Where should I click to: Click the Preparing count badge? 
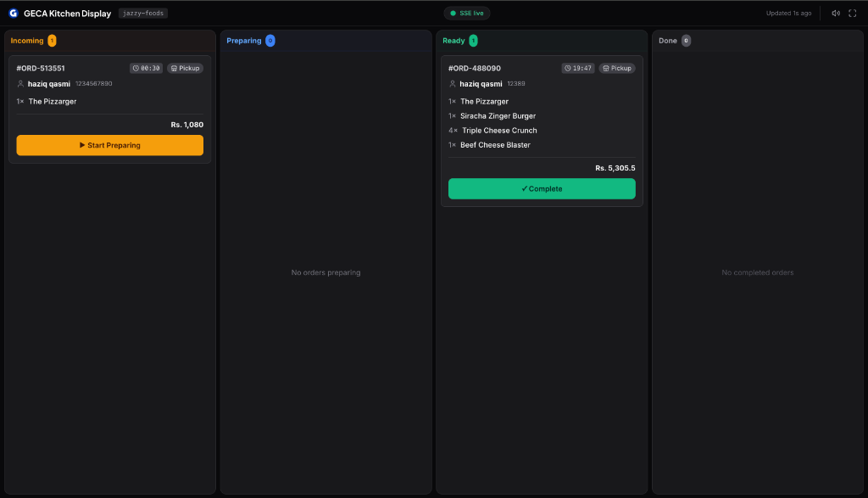[270, 41]
